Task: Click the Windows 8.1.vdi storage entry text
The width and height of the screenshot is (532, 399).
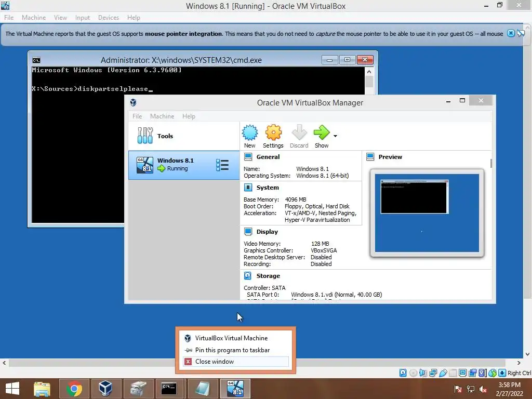Action: (x=336, y=295)
